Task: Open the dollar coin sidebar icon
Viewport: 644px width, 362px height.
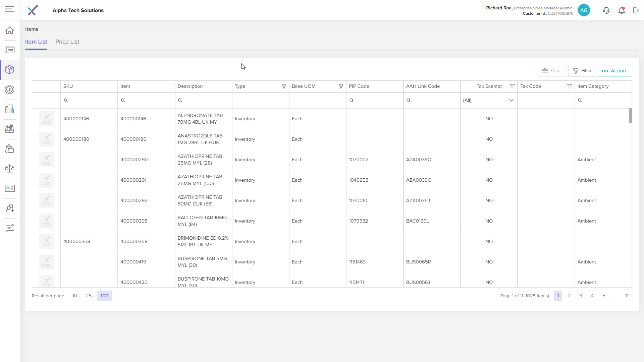Action: 10,89
